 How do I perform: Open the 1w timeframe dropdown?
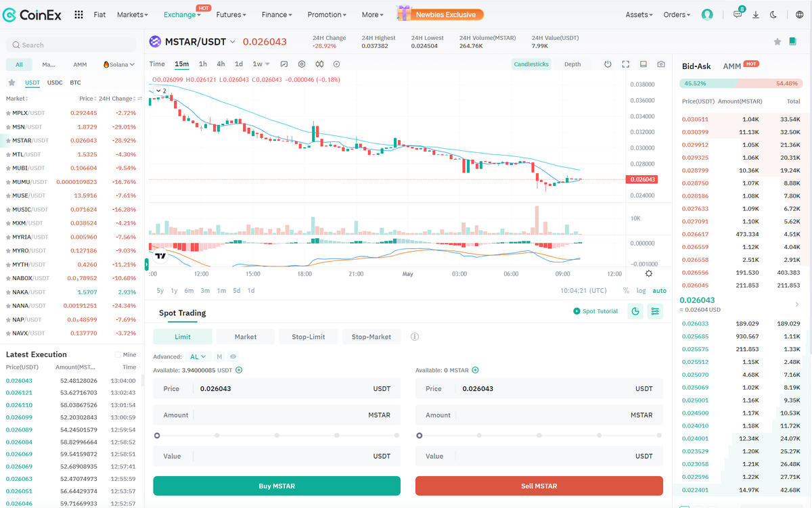coord(261,64)
